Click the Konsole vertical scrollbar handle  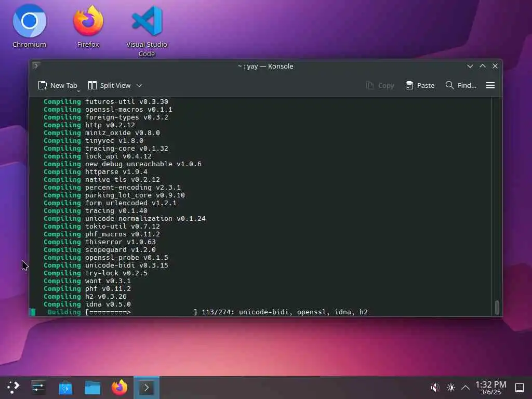(497, 308)
